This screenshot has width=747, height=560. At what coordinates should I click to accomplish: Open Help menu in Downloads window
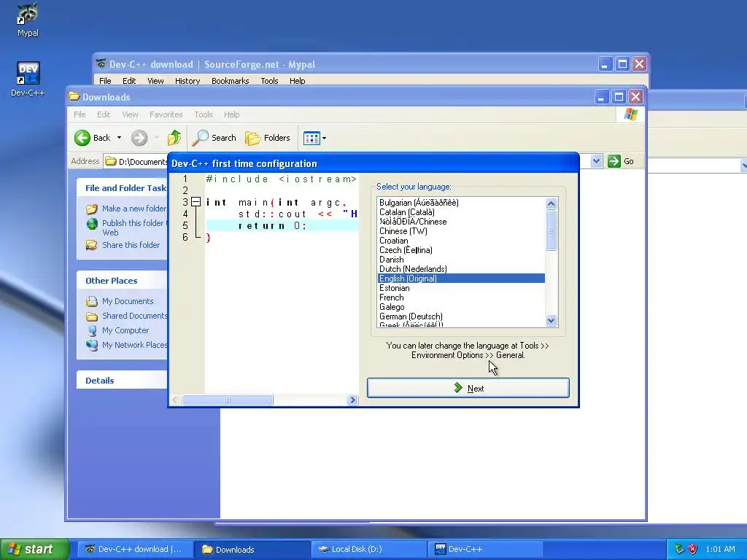(x=231, y=114)
